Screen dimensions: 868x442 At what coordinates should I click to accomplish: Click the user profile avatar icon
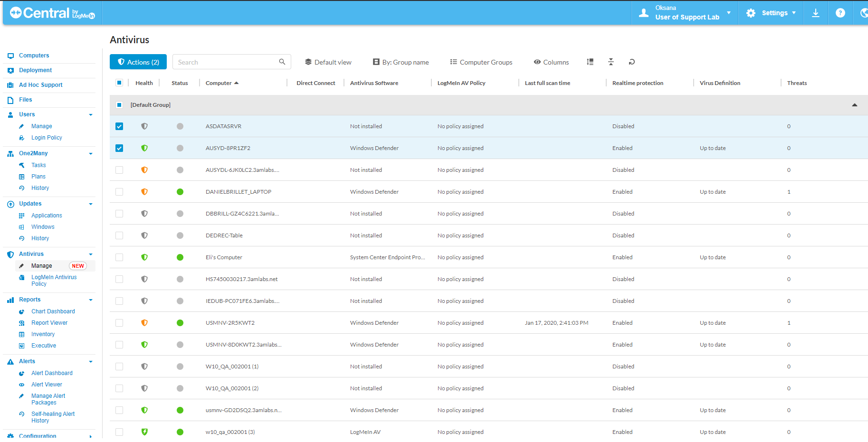tap(644, 13)
